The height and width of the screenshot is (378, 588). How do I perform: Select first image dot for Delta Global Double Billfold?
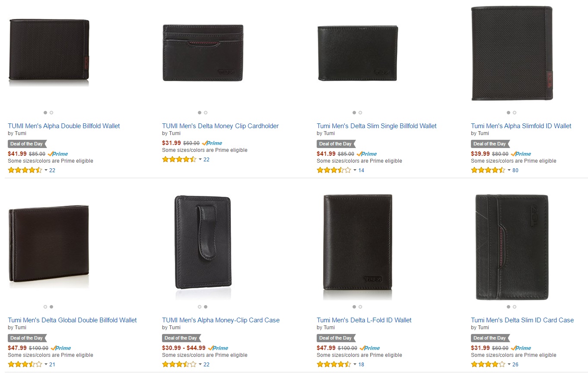pos(45,307)
